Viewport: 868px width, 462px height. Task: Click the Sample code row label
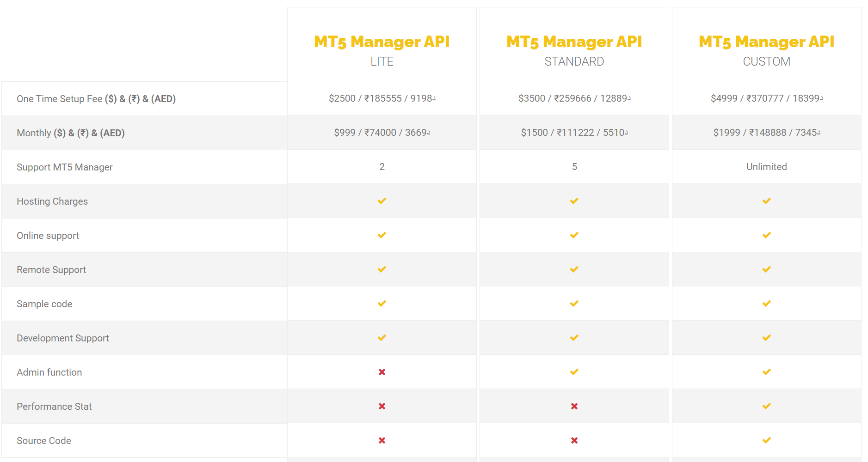[x=44, y=304]
